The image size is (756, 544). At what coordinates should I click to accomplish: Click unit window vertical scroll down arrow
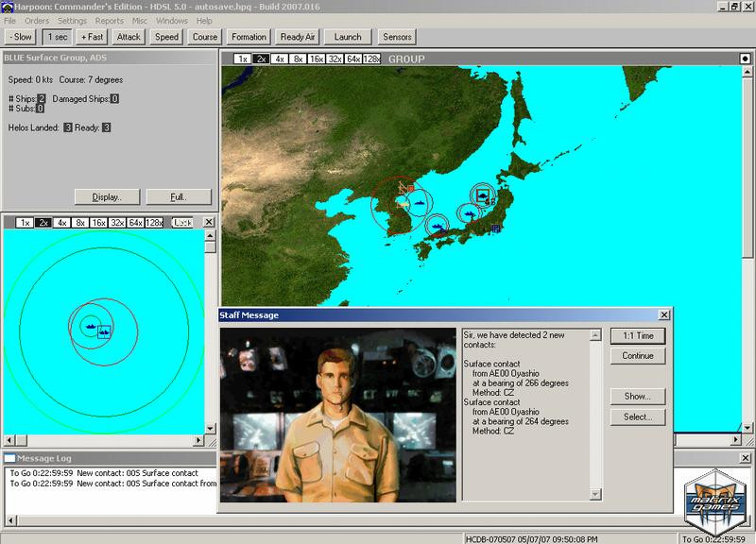(x=210, y=428)
